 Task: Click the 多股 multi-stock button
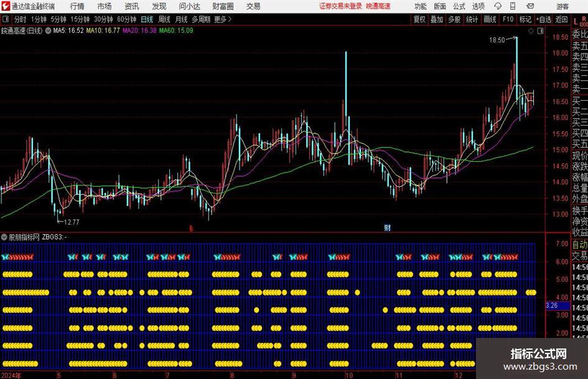tap(454, 19)
